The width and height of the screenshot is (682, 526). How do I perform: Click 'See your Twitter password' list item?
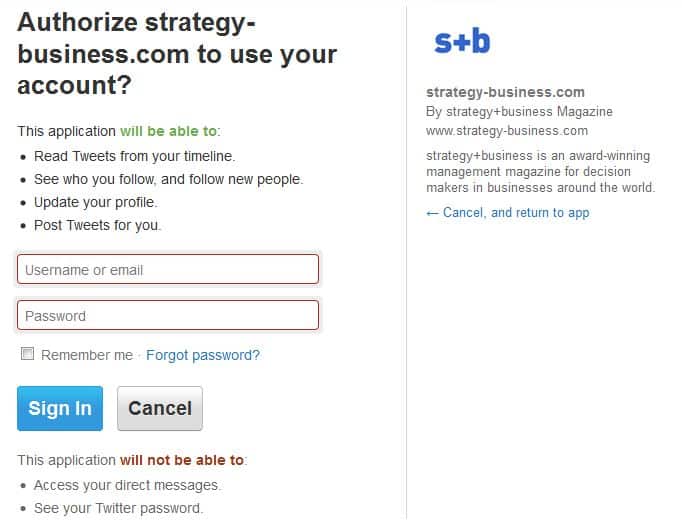point(118,508)
